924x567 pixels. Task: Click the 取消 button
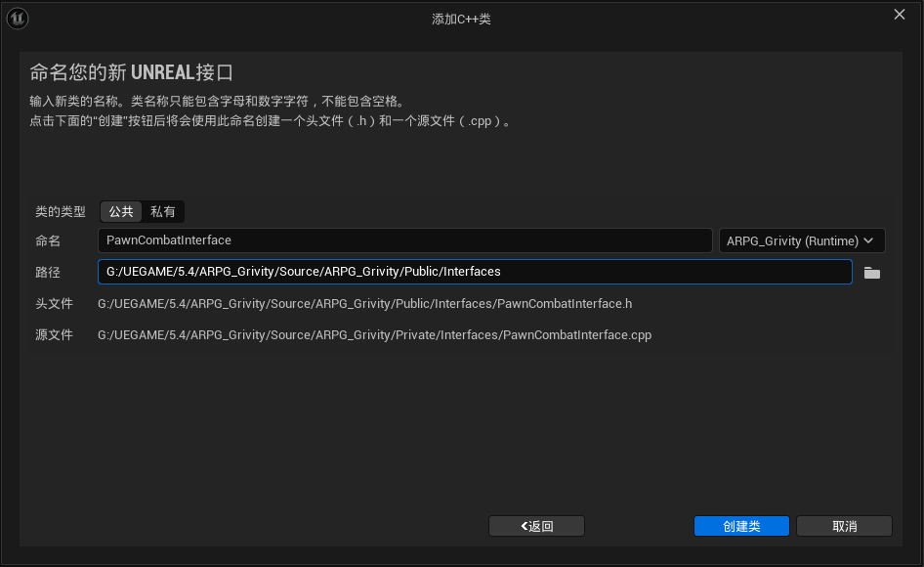844,526
